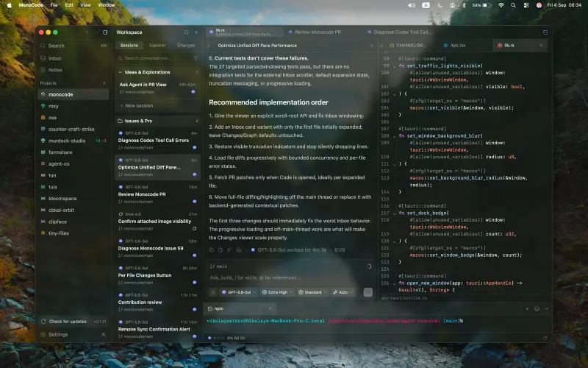Close the lib.rs editor tab
This screenshot has height=368, width=588.
541,46
